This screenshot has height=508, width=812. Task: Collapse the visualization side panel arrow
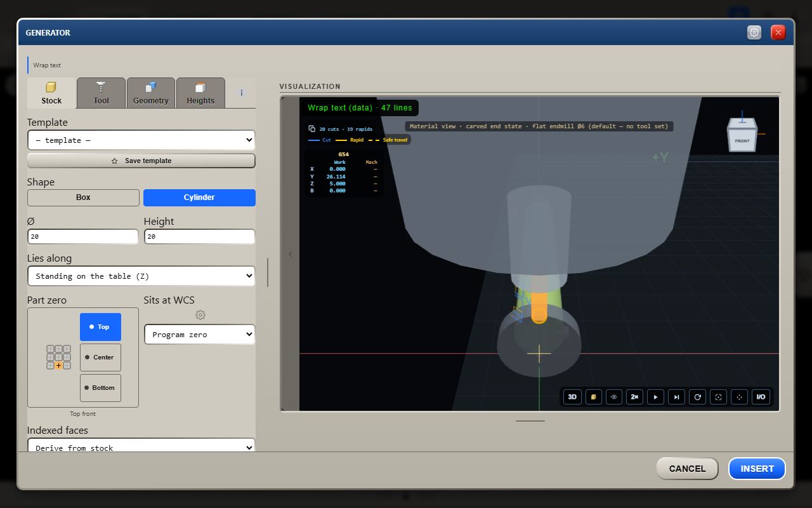[x=291, y=255]
